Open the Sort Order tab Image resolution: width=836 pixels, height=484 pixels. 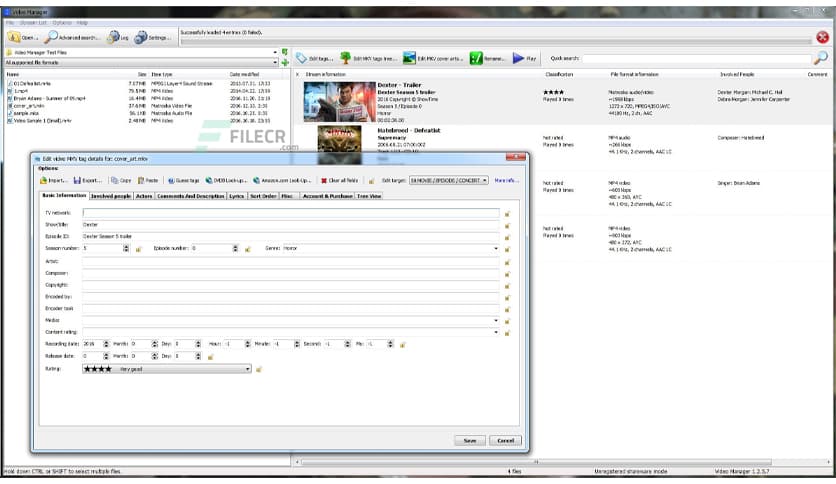263,196
